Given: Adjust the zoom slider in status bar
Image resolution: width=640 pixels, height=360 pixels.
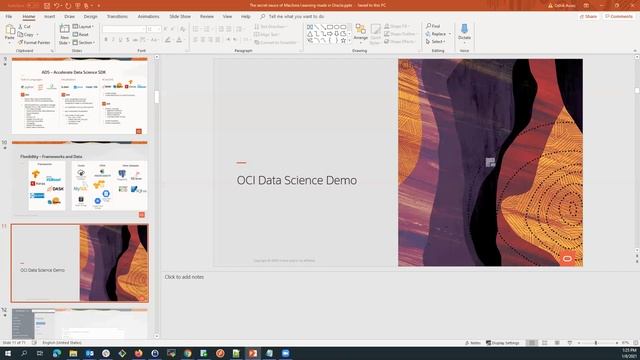Looking at the screenshot, I should click(596, 343).
